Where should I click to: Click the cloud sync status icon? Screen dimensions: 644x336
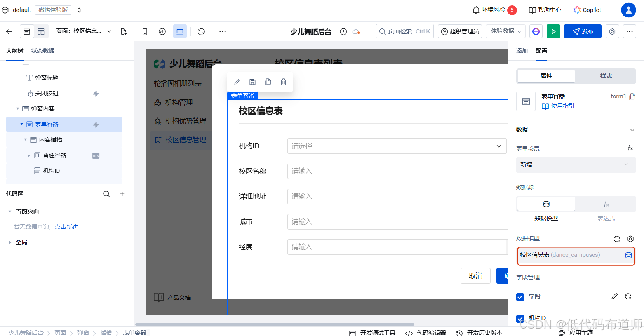tap(356, 31)
